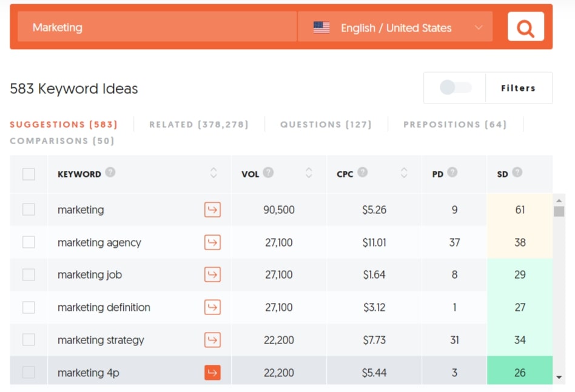Open arrow icon for marketing 4p keyword
575x392 pixels.
click(x=212, y=373)
